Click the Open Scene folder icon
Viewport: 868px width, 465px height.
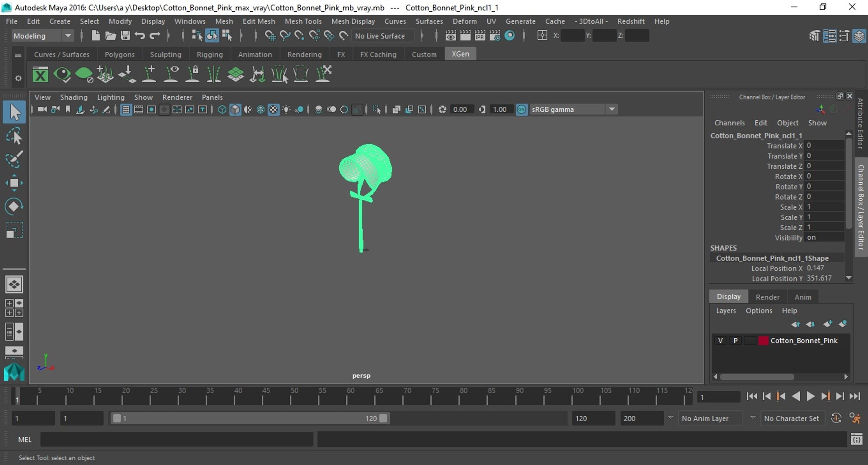(110, 36)
